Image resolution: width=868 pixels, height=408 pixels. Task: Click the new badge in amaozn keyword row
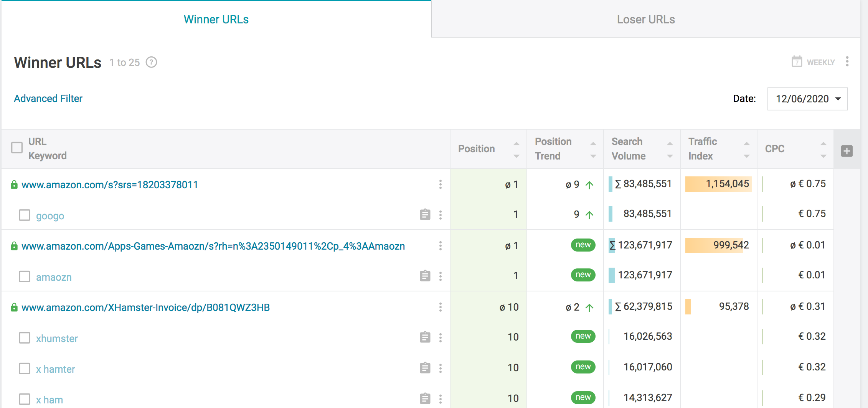point(583,275)
